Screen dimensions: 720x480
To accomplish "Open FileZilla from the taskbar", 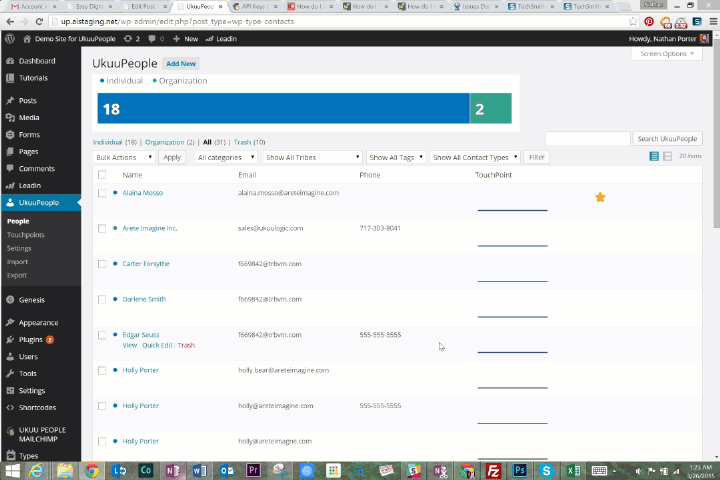I will click(x=493, y=470).
